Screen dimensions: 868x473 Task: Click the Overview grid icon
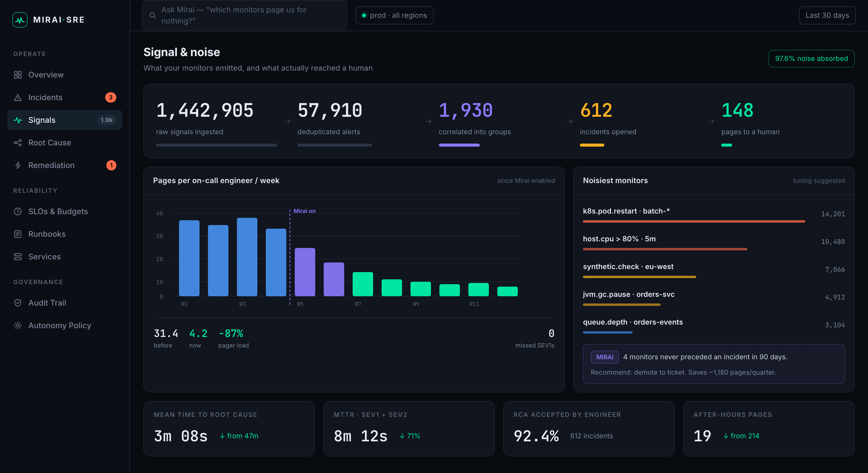coord(18,75)
